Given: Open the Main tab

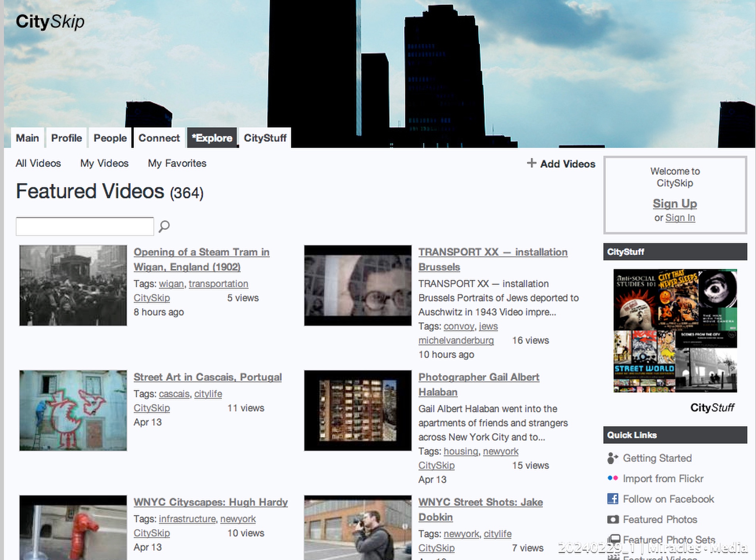Looking at the screenshot, I should tap(27, 138).
